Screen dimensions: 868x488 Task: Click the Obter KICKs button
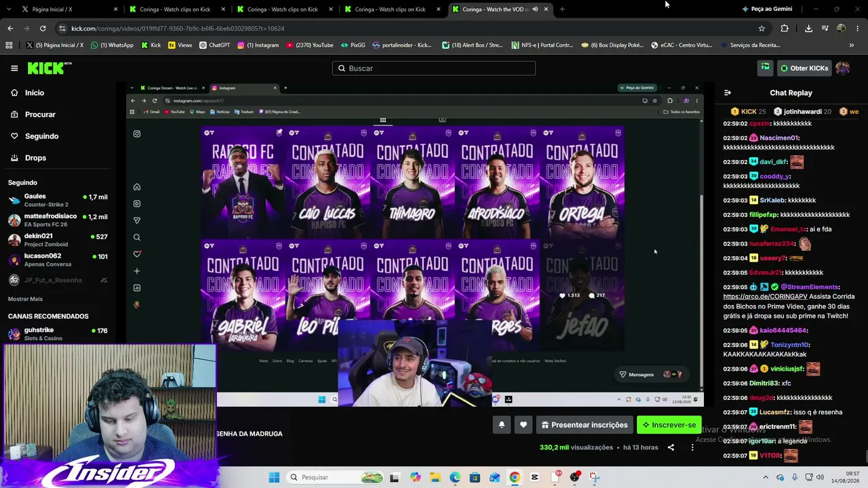[x=804, y=68]
